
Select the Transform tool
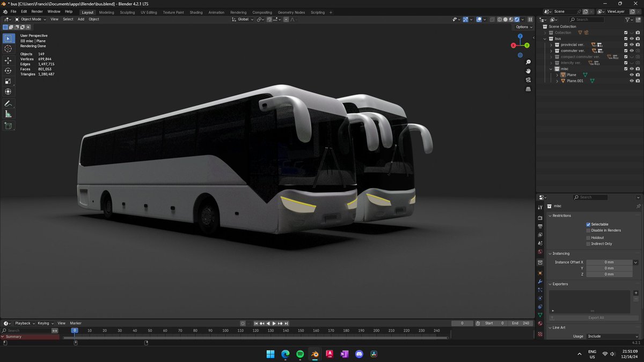click(x=8, y=91)
